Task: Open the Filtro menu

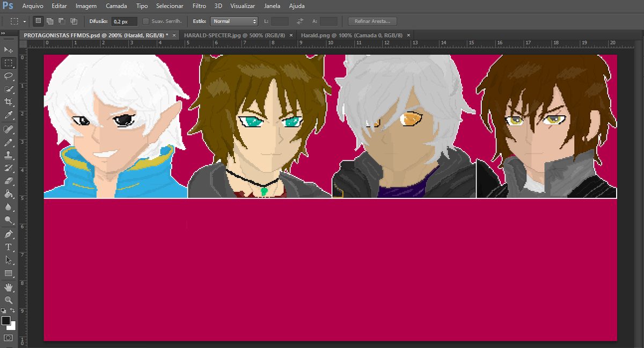Action: point(199,6)
